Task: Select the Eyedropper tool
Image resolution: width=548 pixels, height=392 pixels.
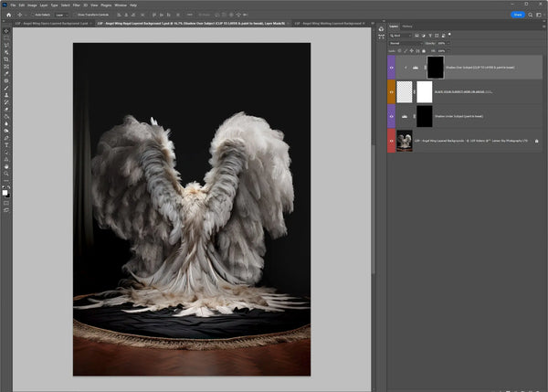Action: pyautogui.click(x=6, y=72)
